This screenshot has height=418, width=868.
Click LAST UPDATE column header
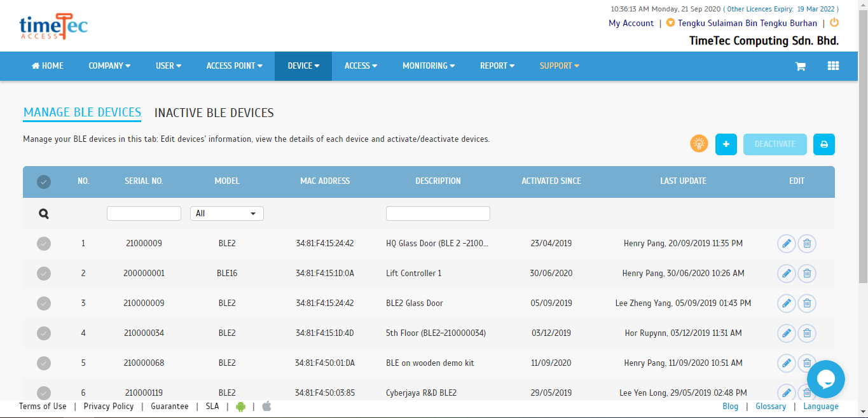point(683,181)
